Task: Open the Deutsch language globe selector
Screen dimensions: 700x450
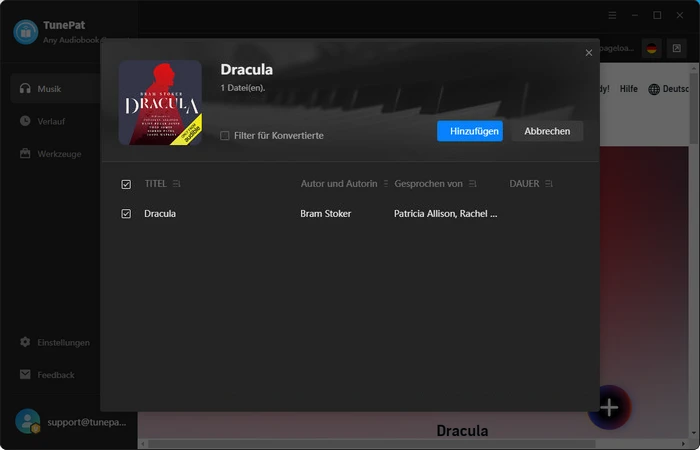Action: [x=669, y=89]
